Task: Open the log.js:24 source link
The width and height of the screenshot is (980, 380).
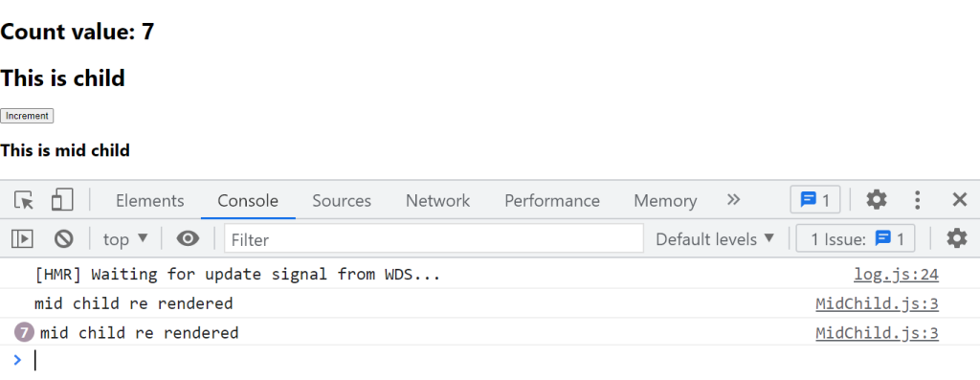Action: pos(896,275)
